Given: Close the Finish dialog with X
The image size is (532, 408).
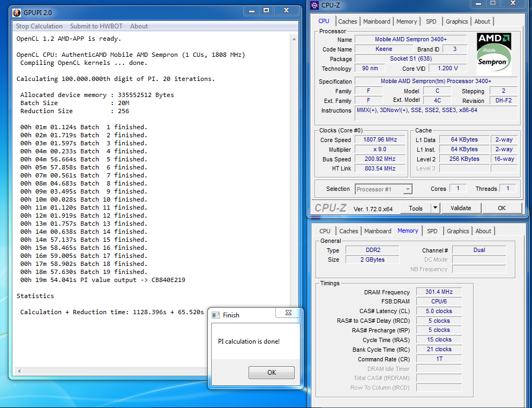Looking at the screenshot, I should pos(288,313).
